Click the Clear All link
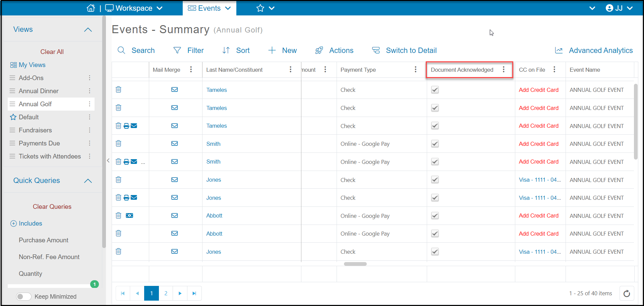Screen dimensions: 644x306 pyautogui.click(x=52, y=52)
